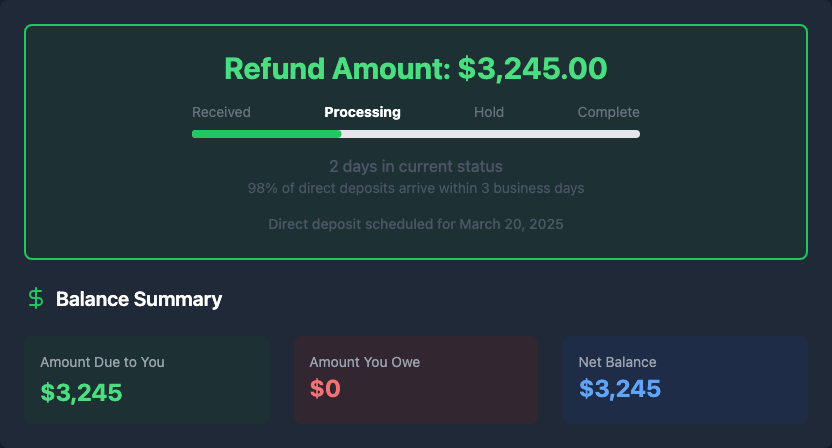Click the $3,245.00 figure in the refund heading
Screen dimensions: 832x448
coord(532,68)
